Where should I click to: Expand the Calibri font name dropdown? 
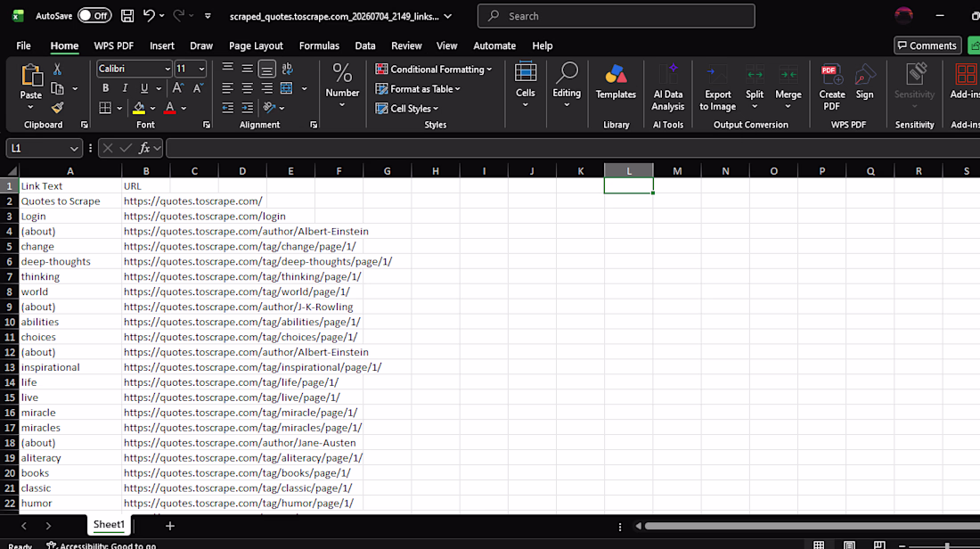(x=167, y=69)
